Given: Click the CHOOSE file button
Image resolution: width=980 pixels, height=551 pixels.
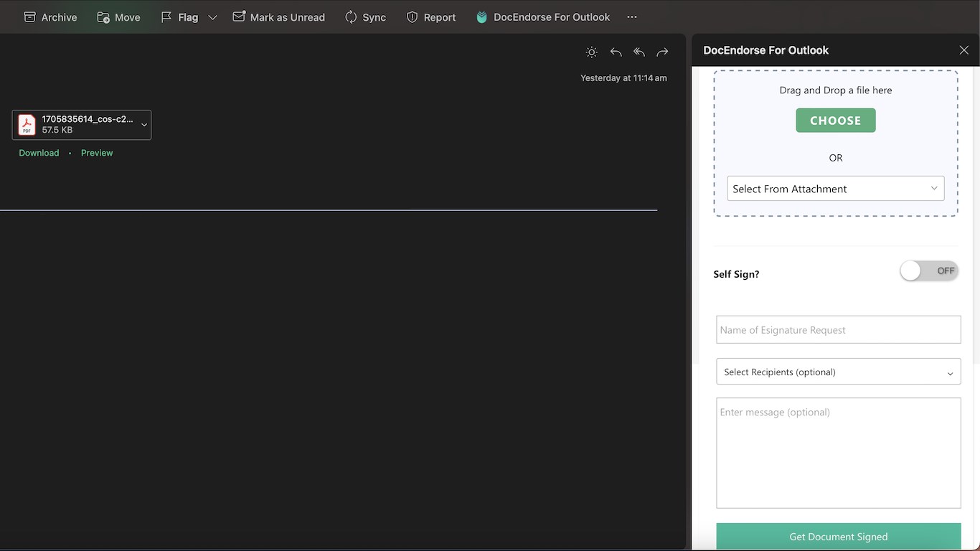Looking at the screenshot, I should (836, 121).
